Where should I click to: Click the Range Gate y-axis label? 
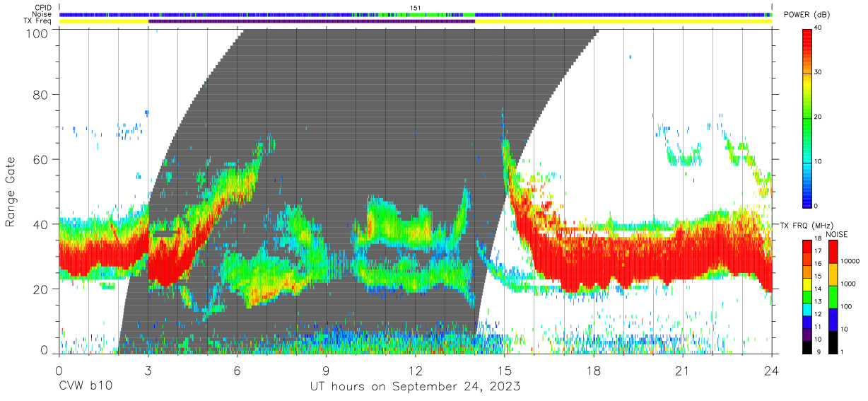point(11,192)
